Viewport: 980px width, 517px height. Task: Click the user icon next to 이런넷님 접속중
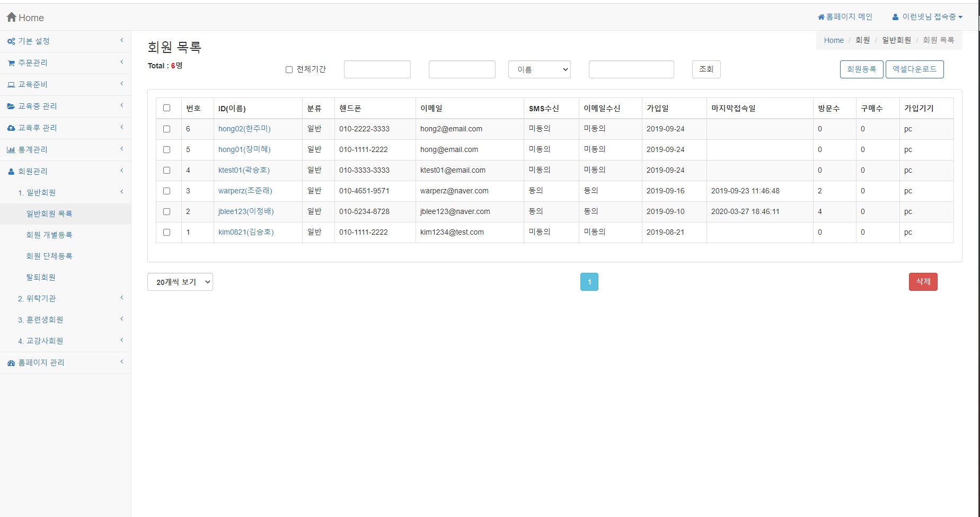click(x=895, y=17)
